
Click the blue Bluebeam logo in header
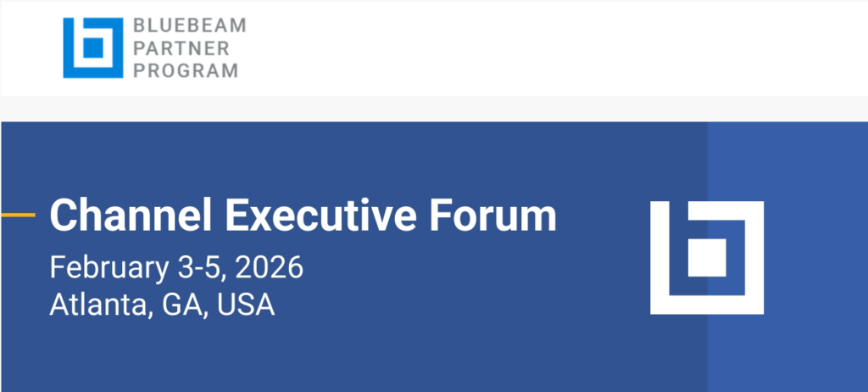(93, 48)
